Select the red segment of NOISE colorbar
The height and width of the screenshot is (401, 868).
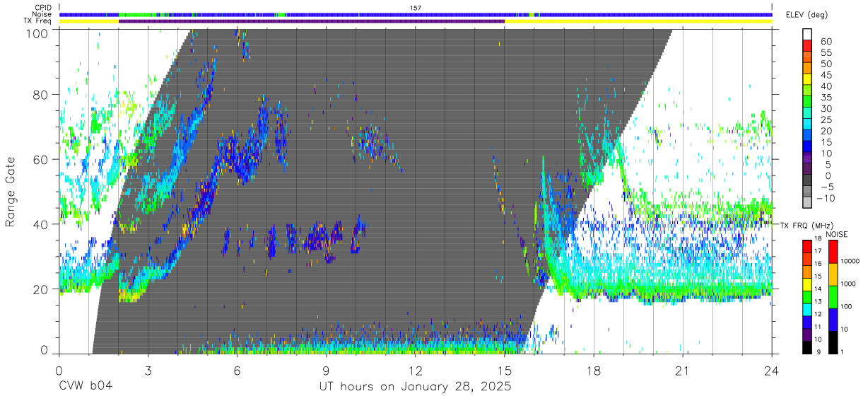pos(833,252)
